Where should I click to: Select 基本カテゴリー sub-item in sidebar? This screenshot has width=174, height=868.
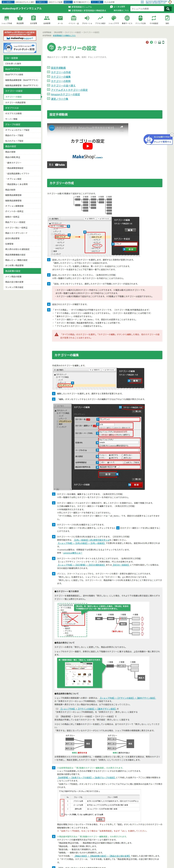(22, 163)
